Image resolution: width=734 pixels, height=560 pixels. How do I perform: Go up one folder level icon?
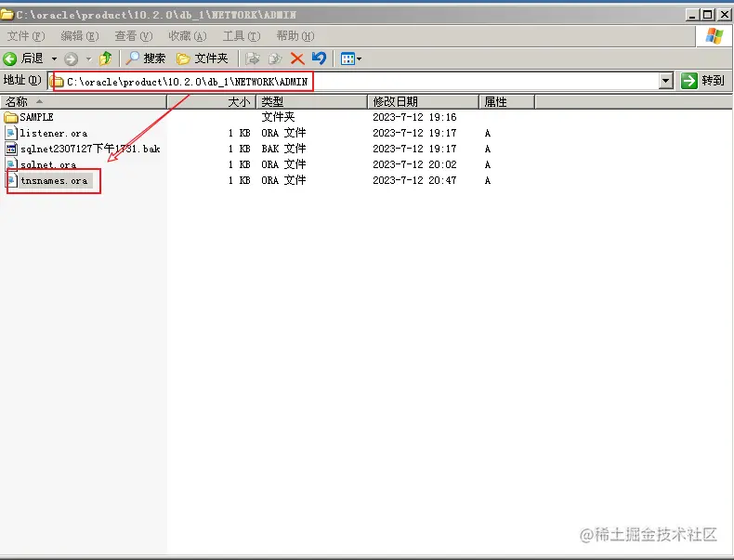pos(105,59)
